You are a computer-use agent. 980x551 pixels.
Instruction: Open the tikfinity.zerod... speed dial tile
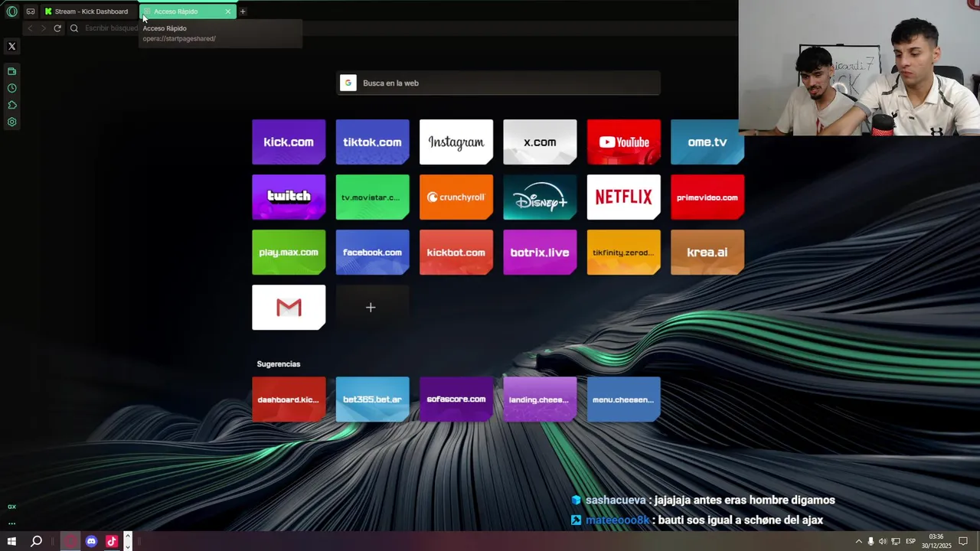click(x=624, y=252)
